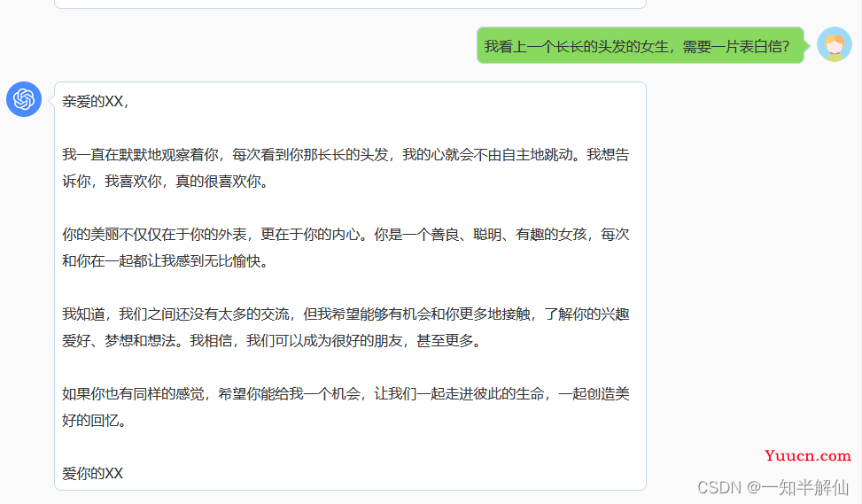Click the username @一知半解仙

796,487
